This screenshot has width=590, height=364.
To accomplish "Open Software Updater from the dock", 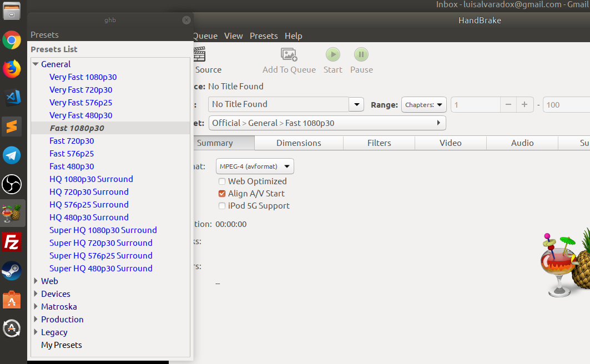I will pos(12,328).
